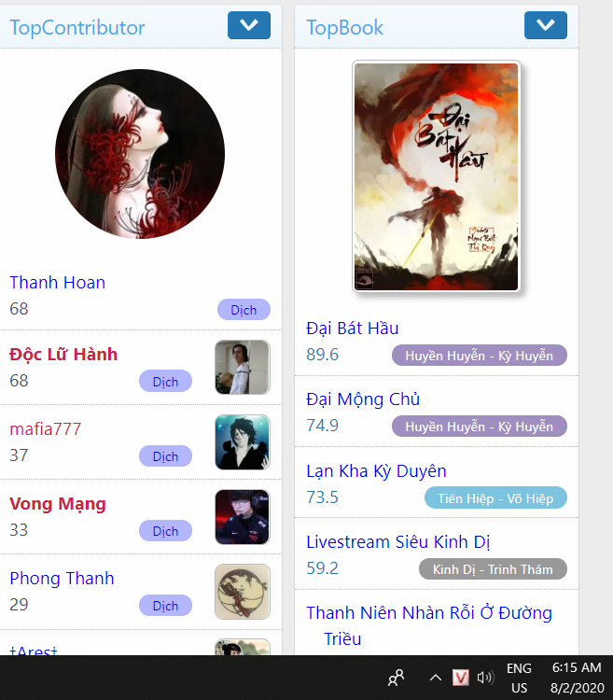This screenshot has height=700, width=613.
Task: Open the Đại Mộng Chủ book link
Action: (x=363, y=399)
